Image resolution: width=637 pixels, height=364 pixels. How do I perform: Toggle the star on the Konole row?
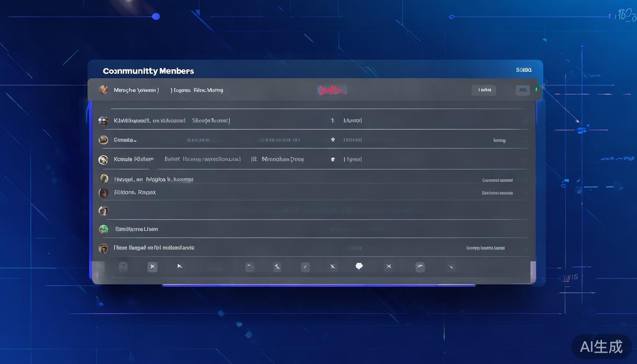(x=333, y=160)
